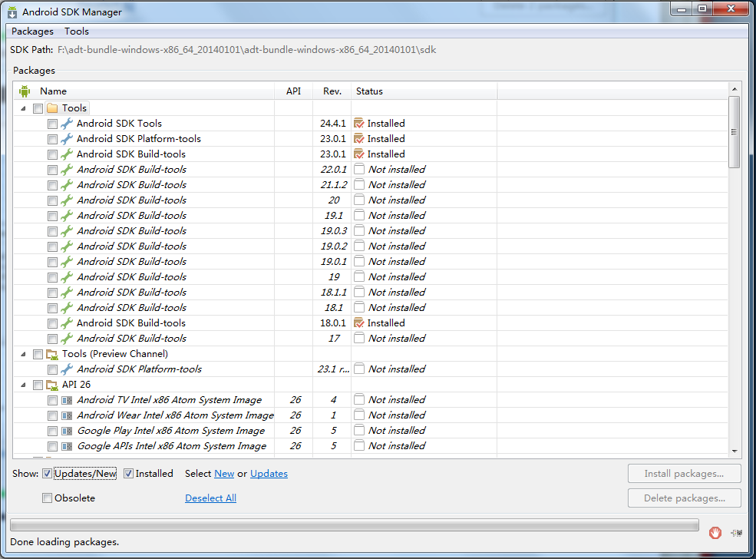
Task: Click the Google Play system image icon
Action: click(x=67, y=431)
